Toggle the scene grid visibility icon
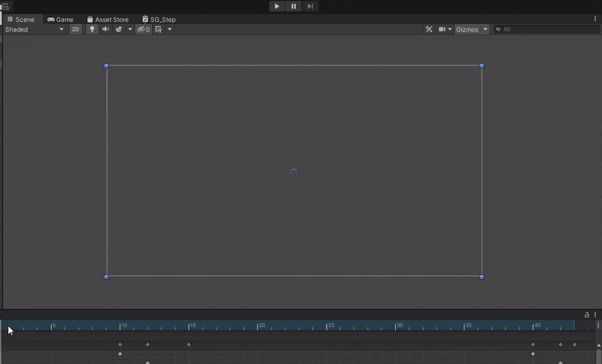This screenshot has width=602, height=364. point(158,29)
